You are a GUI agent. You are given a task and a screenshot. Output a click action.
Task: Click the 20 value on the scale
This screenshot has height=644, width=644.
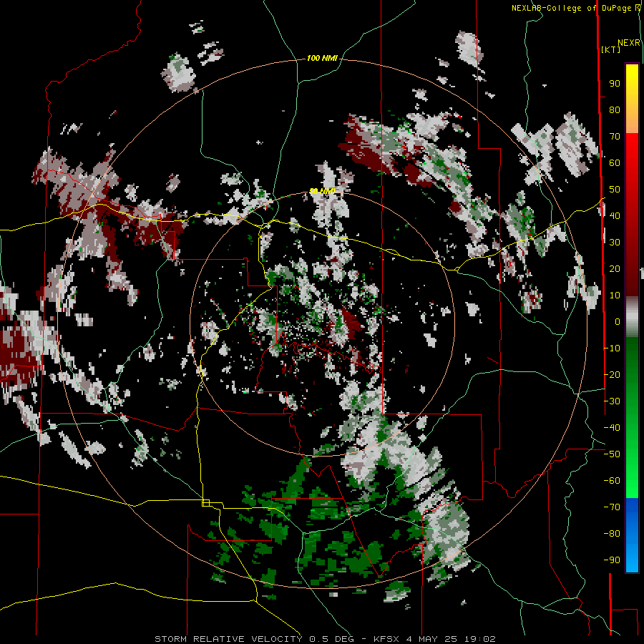[615, 268]
